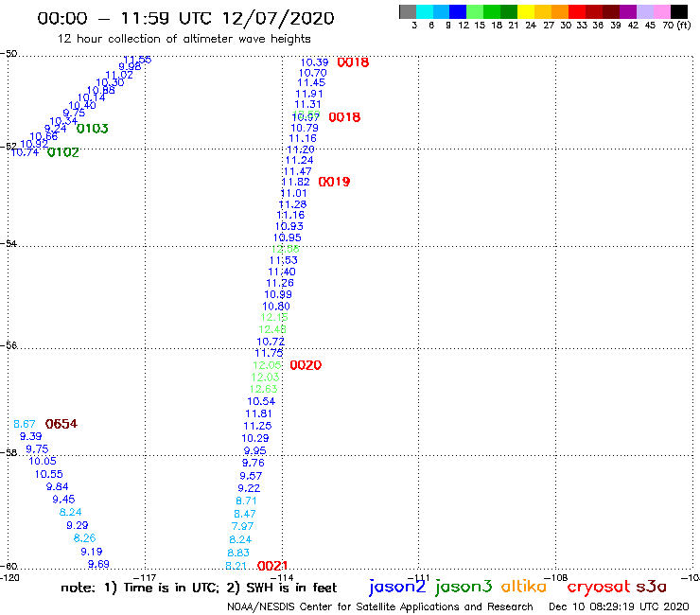Viewport: 700px width, 615px height.
Task: Select the dark blue 12 ft legend swatch
Action: (458, 11)
